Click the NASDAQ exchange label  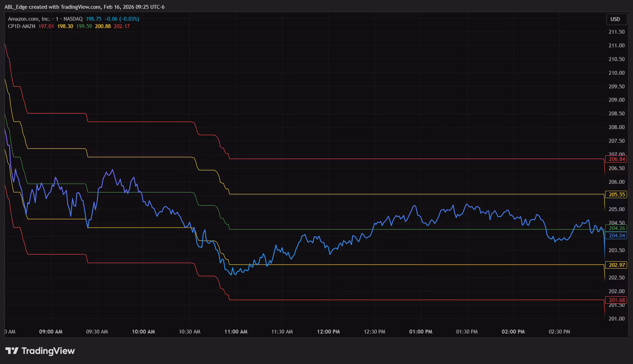click(x=73, y=19)
